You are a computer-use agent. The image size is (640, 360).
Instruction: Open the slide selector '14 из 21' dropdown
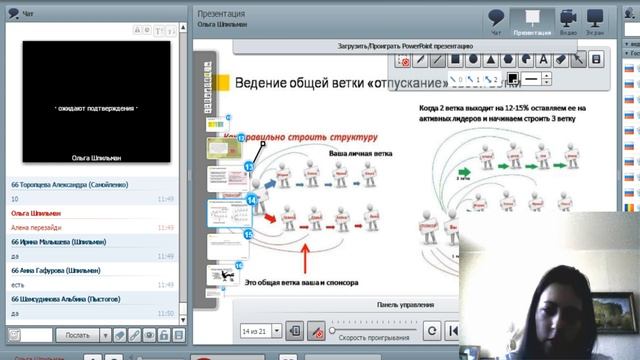pyautogui.click(x=276, y=331)
